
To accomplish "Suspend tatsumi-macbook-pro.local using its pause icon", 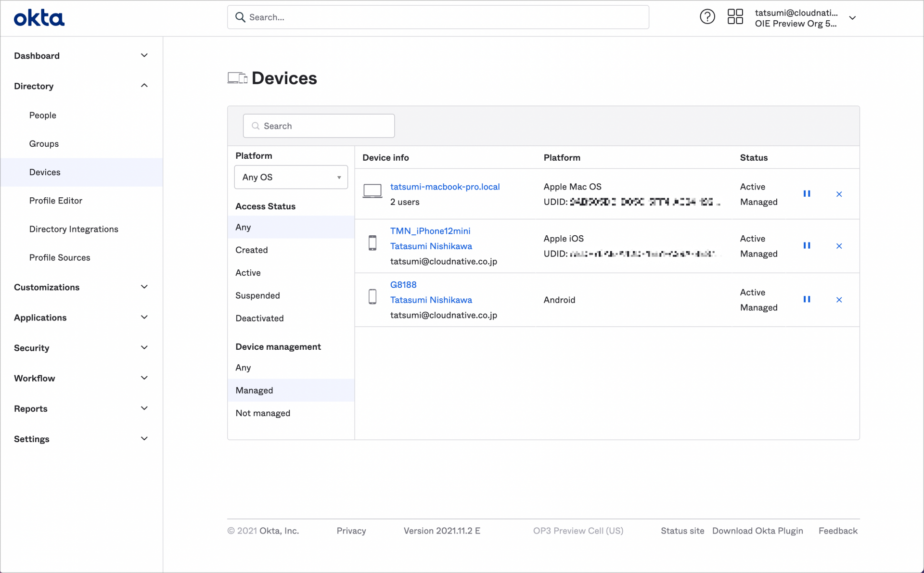I will (x=808, y=194).
